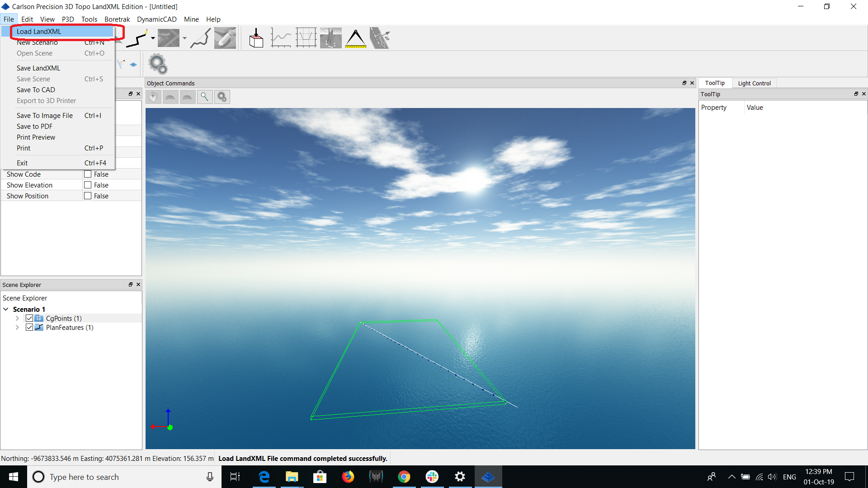Select the measure distance compass tool
The width and height of the screenshot is (868, 488).
[356, 38]
